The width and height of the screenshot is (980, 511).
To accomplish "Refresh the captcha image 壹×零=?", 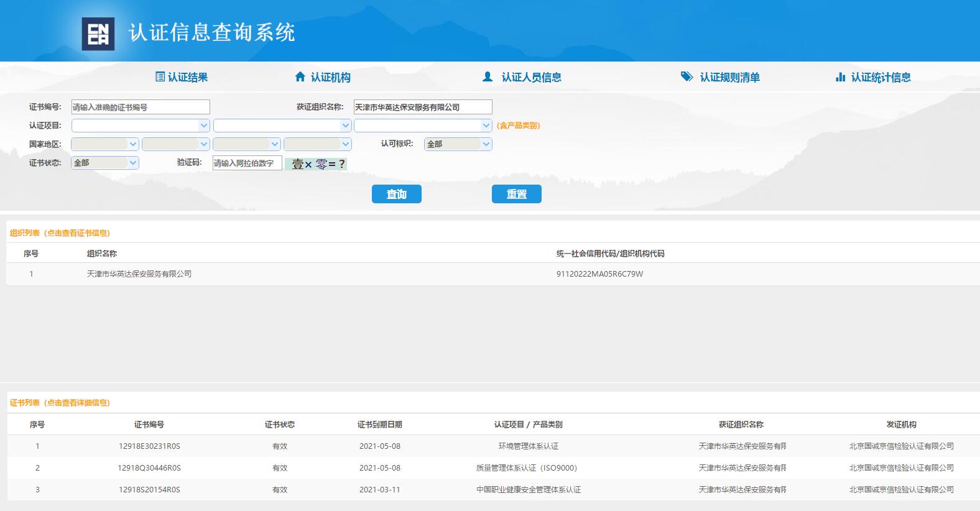I will tap(317, 164).
